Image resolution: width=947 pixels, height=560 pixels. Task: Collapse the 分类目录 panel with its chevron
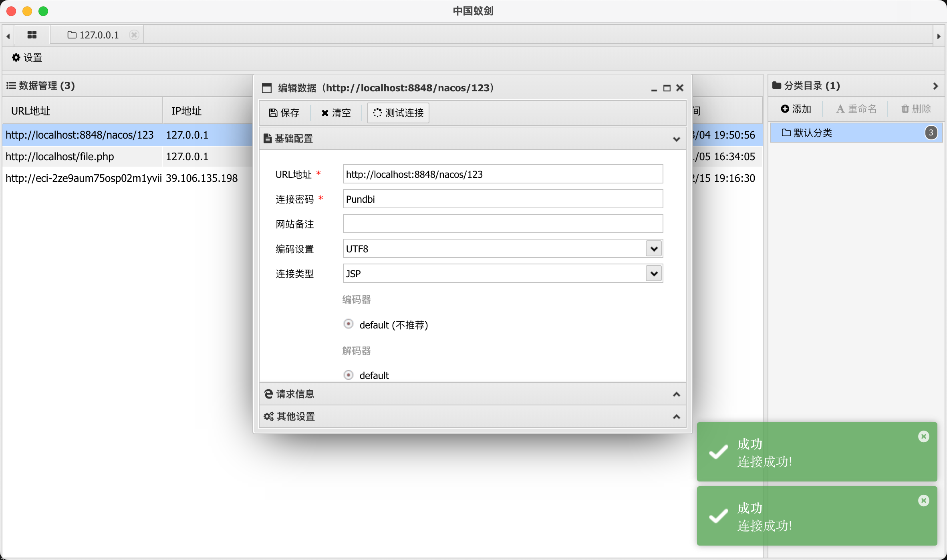(x=935, y=86)
